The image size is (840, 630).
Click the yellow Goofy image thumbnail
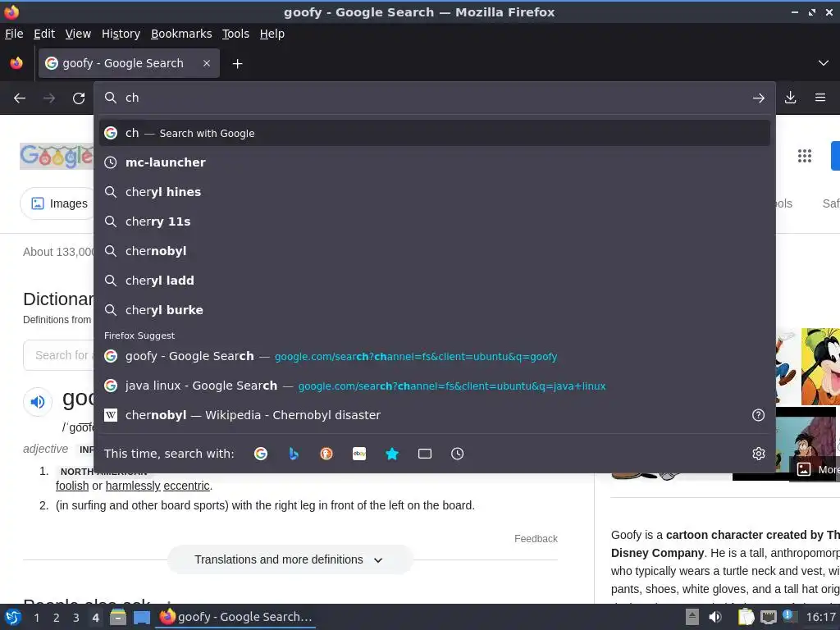pyautogui.click(x=820, y=367)
